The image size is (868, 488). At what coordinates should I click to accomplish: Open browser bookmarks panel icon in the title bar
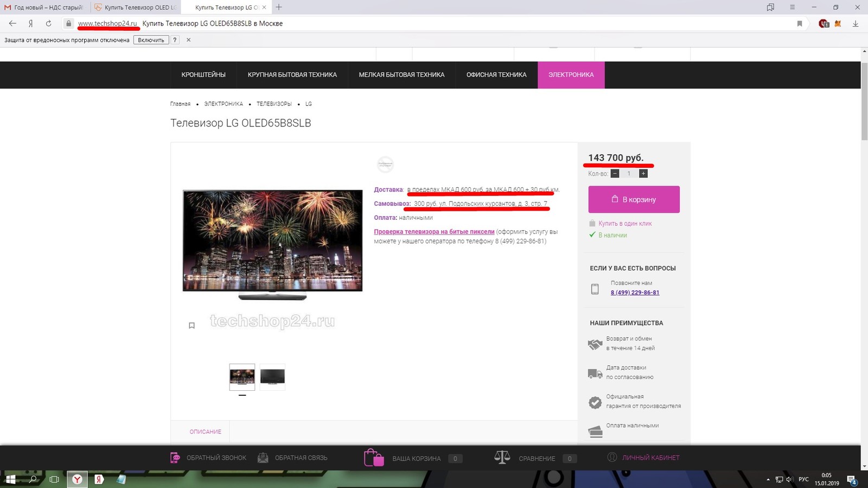point(770,7)
